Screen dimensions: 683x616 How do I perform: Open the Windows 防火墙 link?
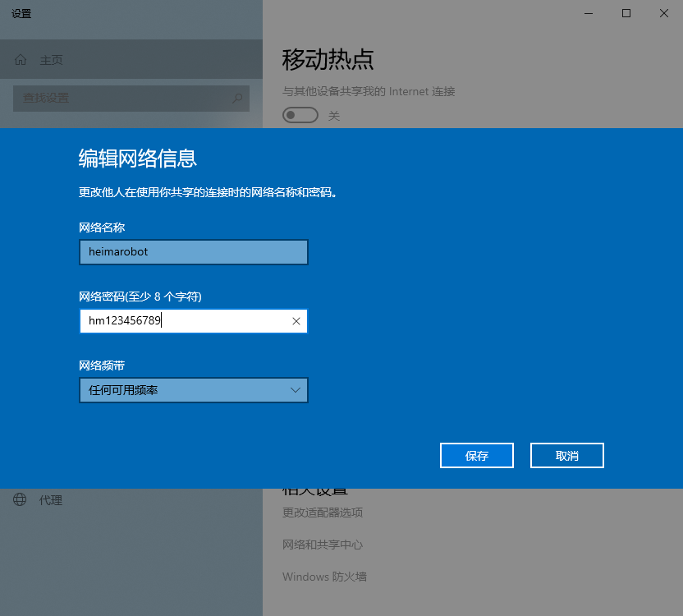[x=324, y=577]
